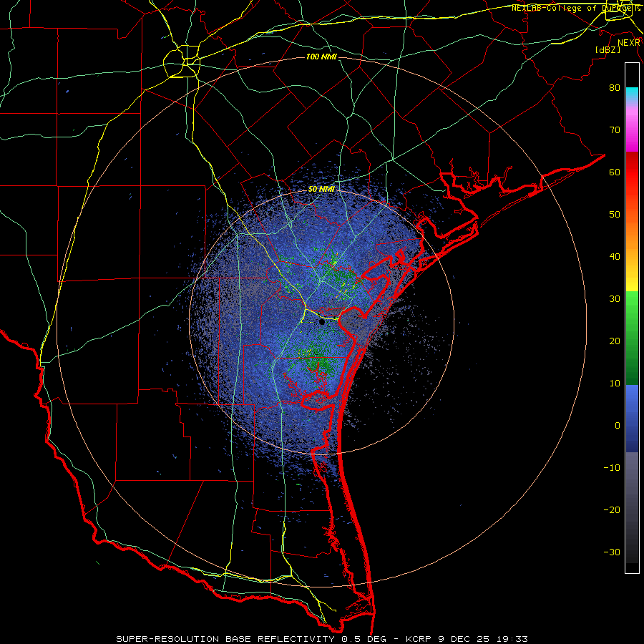
Task: Click the Super-Resolution Base Reflectivity caption
Action: 322,639
